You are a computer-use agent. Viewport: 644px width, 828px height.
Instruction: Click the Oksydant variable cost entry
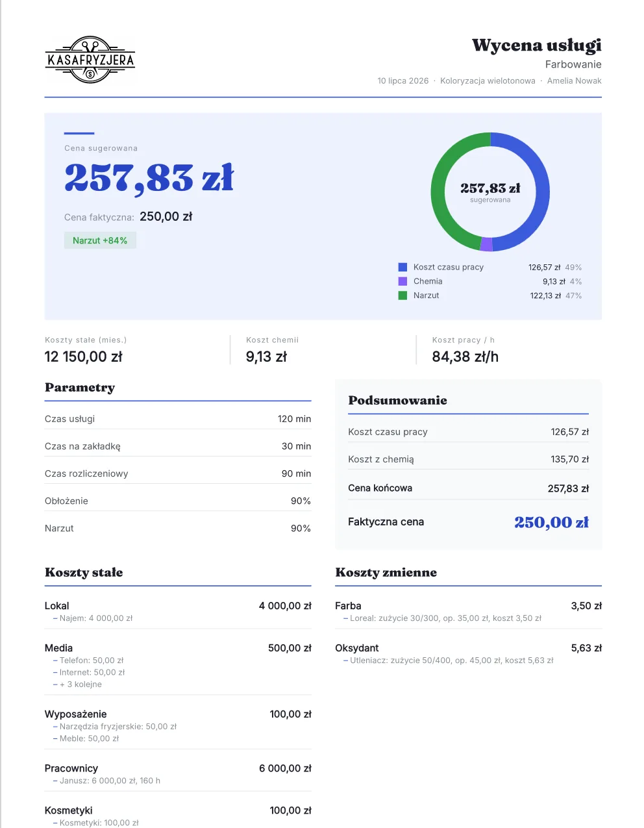click(468, 653)
